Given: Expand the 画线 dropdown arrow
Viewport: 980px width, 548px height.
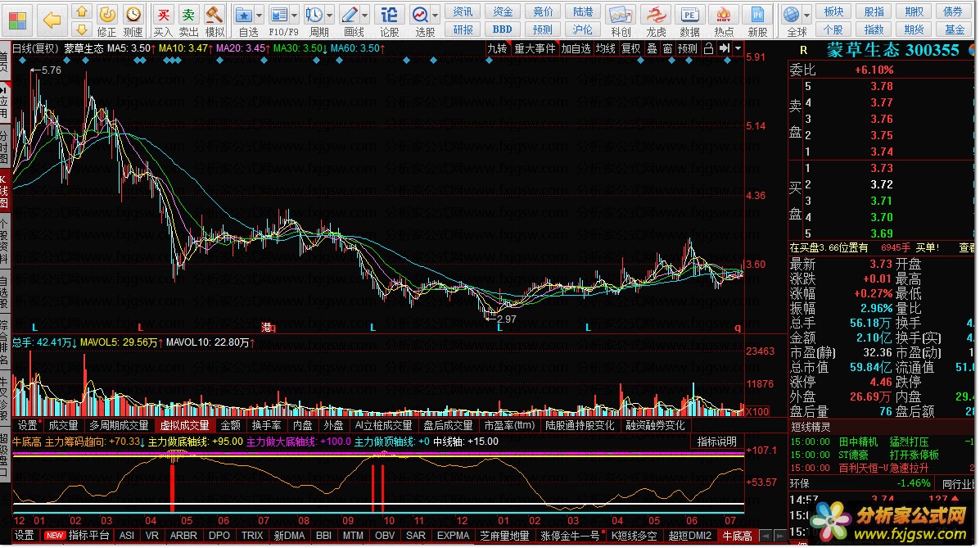Looking at the screenshot, I should coord(365,15).
